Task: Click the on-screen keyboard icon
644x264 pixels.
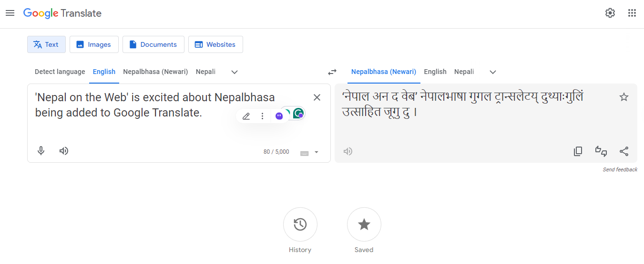Action: click(x=304, y=153)
